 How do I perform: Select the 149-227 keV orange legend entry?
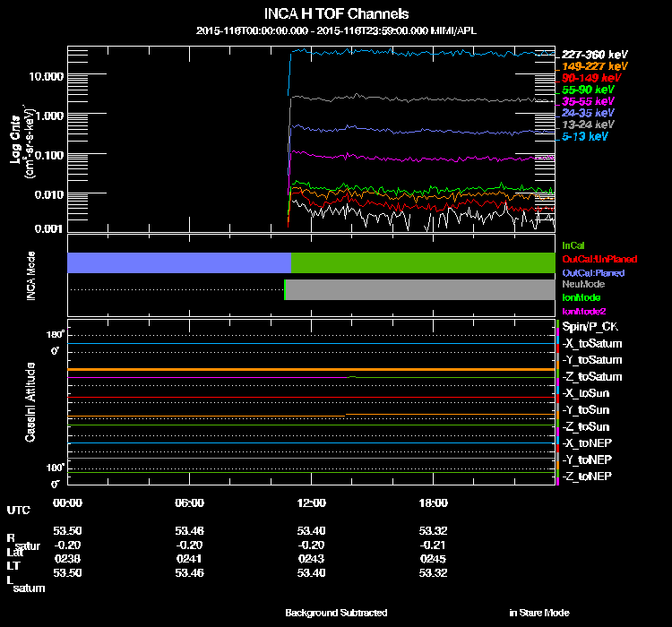(594, 66)
